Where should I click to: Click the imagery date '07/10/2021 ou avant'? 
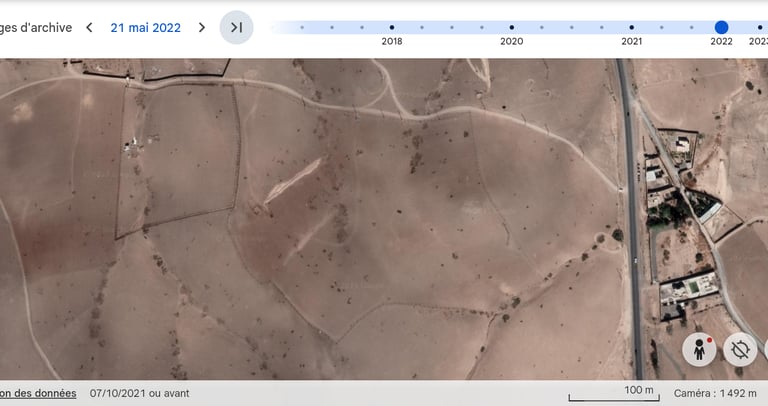point(140,393)
